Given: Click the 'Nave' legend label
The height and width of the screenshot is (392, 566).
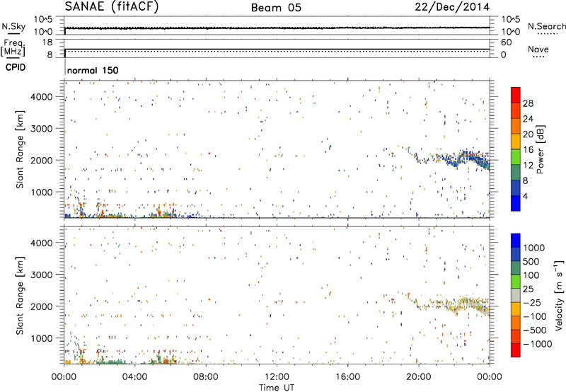Looking at the screenshot, I should click(538, 49).
